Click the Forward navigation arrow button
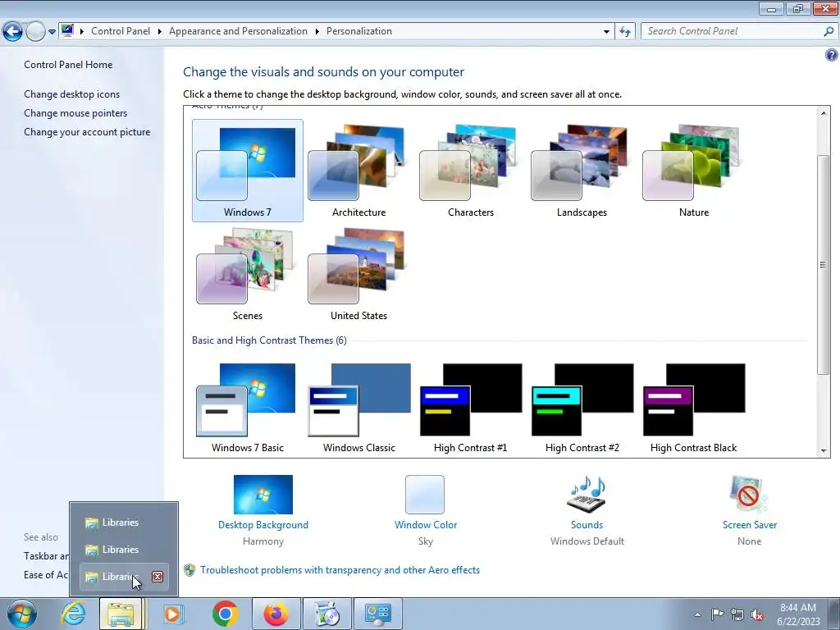Image resolution: width=840 pixels, height=630 pixels. [35, 32]
